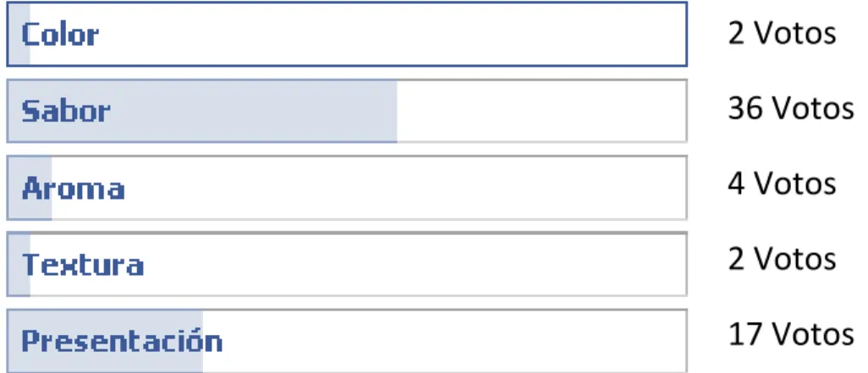Click the empty white portion of Aroma bar

[x=369, y=188]
